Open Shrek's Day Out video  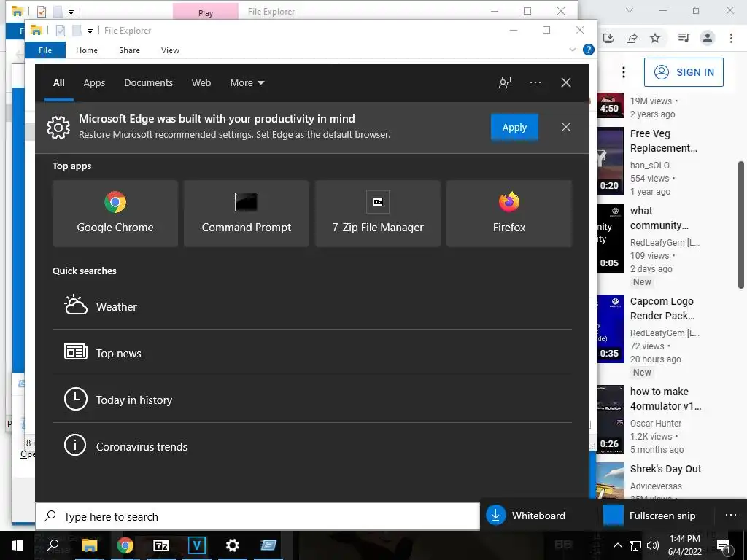665,469
